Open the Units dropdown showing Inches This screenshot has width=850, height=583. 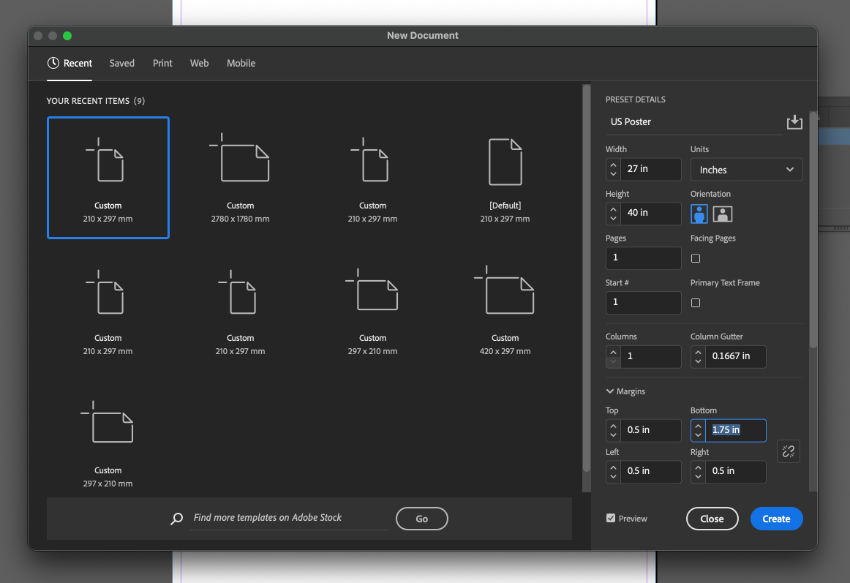click(x=746, y=170)
